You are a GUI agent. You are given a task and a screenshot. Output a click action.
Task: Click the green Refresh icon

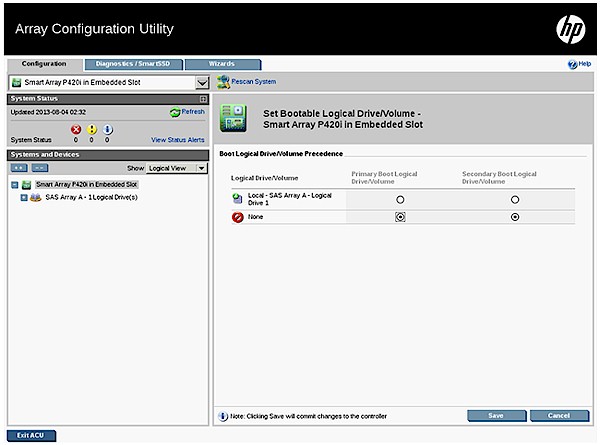coord(175,113)
